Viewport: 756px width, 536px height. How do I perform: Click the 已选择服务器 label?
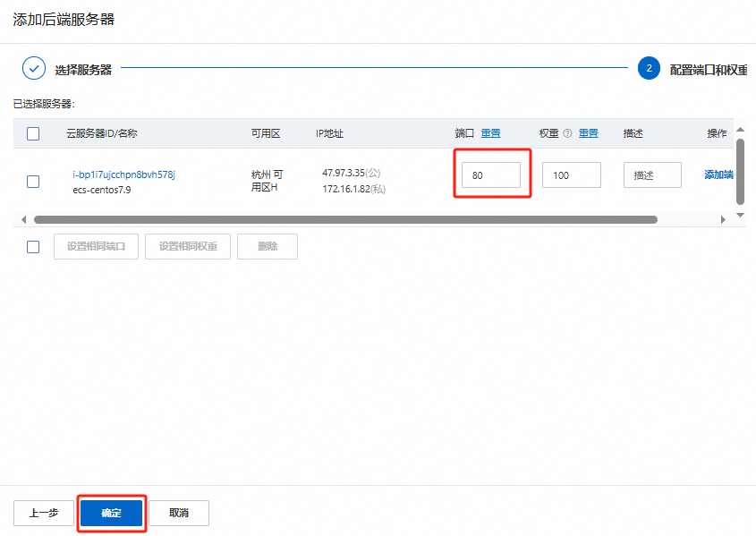click(44, 104)
